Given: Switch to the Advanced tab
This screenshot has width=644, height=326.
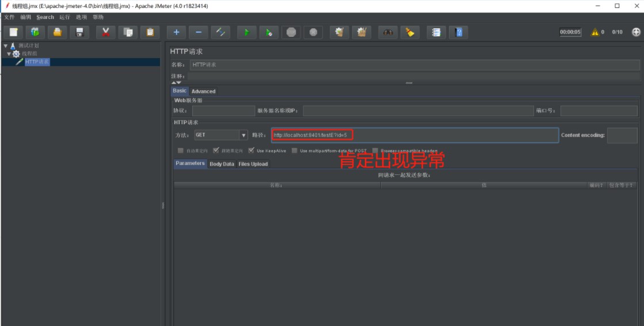Looking at the screenshot, I should tap(203, 91).
